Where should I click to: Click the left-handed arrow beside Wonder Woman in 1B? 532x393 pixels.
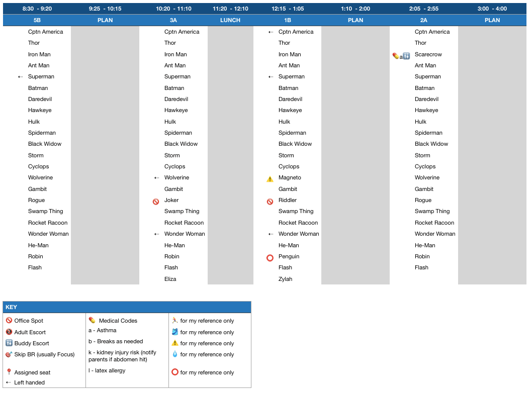pyautogui.click(x=271, y=234)
